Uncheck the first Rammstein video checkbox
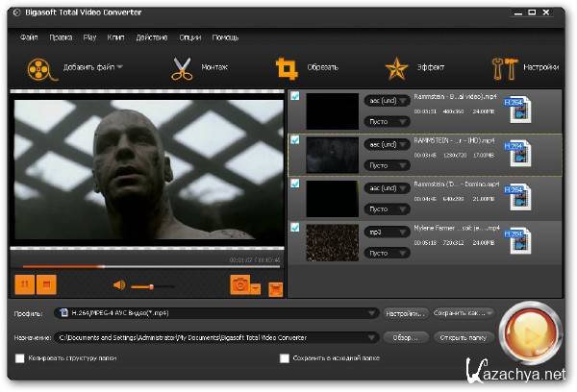Image resolution: width=577 pixels, height=392 pixels. click(296, 96)
